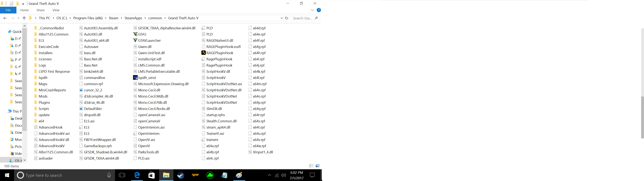
Task: Click the RAGE icon in taskbar
Action: point(195,175)
